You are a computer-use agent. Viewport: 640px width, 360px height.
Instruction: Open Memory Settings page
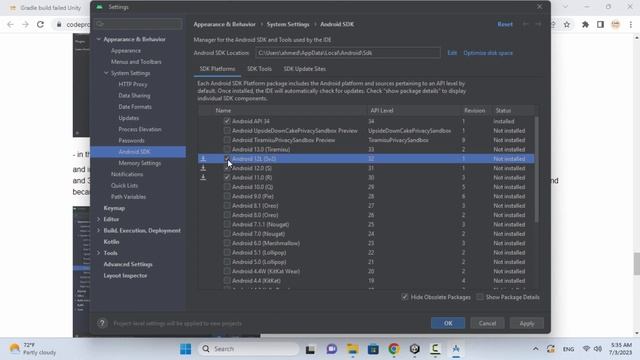[140, 163]
